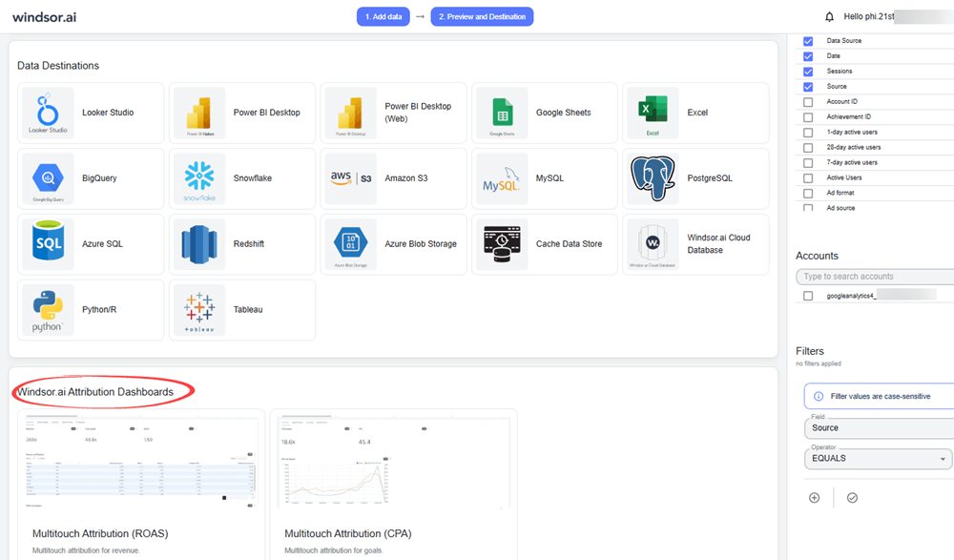Select the PostgreSQL destination label

pyautogui.click(x=710, y=178)
